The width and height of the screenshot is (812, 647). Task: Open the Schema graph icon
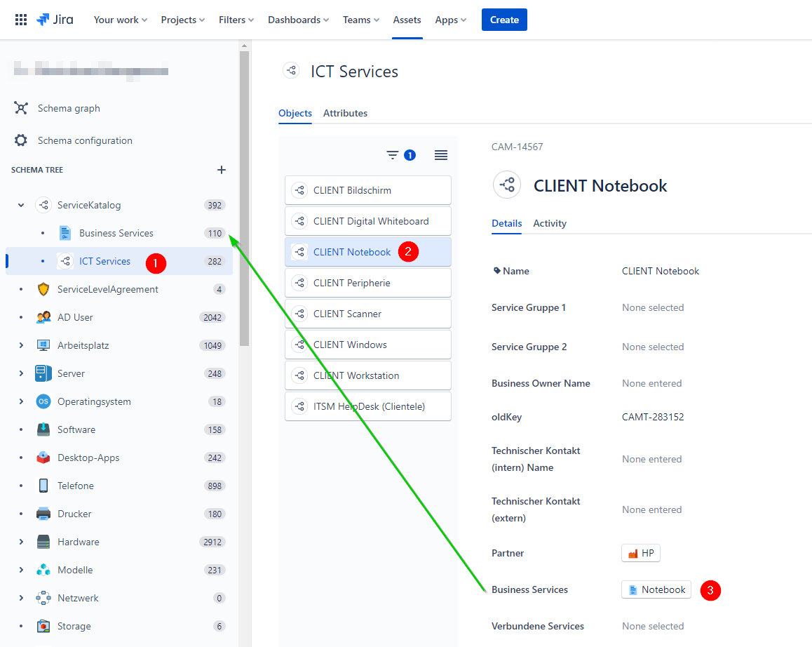[21, 108]
